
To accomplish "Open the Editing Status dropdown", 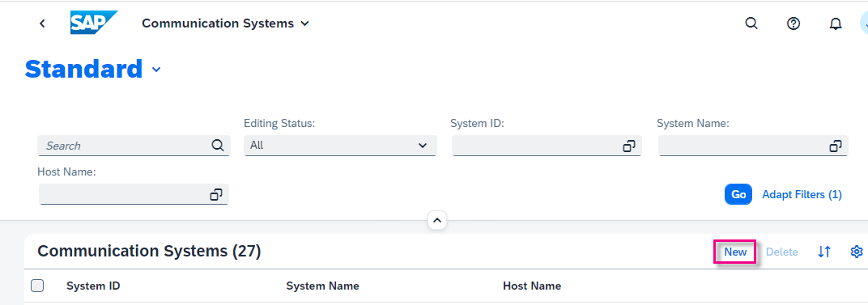I will [340, 146].
